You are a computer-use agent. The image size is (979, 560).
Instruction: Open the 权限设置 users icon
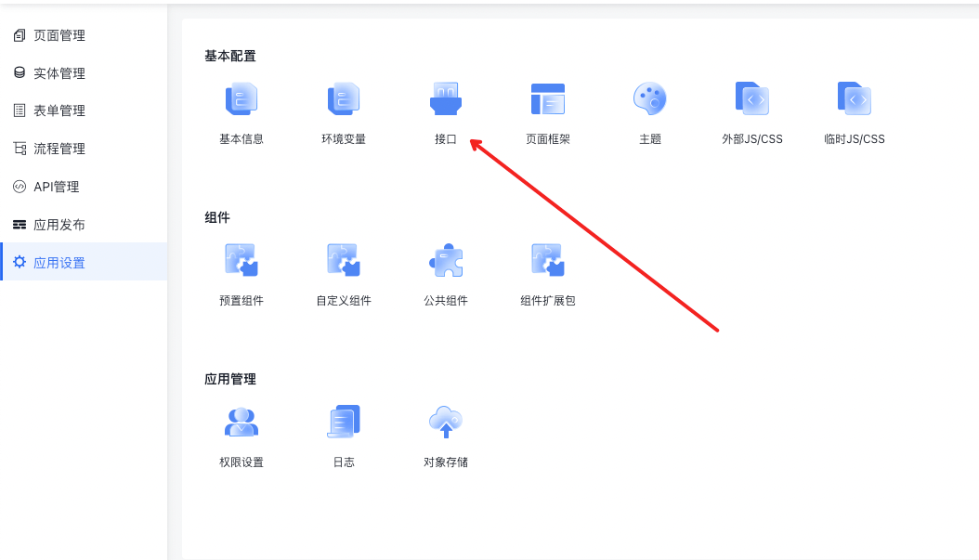point(241,423)
